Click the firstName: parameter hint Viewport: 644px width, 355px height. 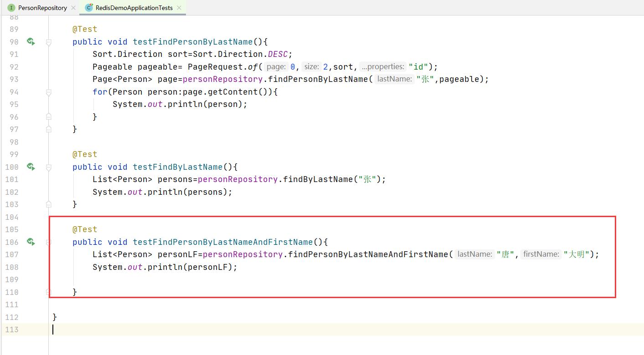pyautogui.click(x=541, y=254)
